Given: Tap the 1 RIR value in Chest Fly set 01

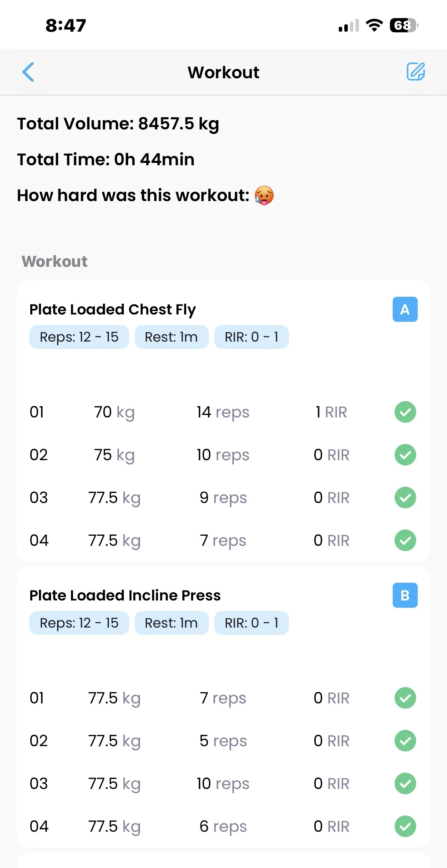Looking at the screenshot, I should (331, 412).
